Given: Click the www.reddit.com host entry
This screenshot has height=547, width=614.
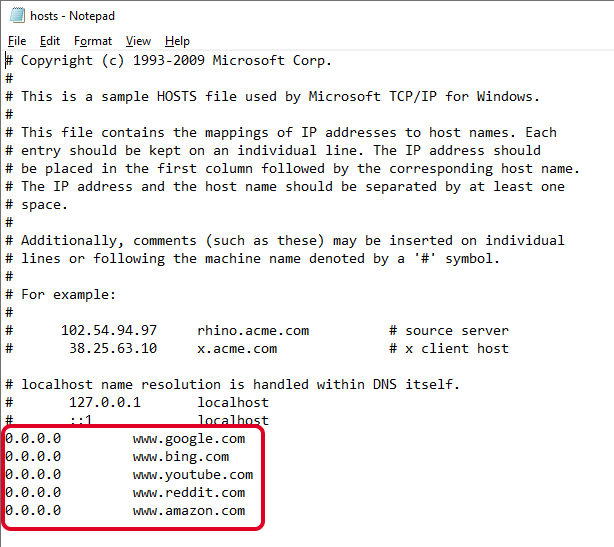Looking at the screenshot, I should click(x=188, y=492).
